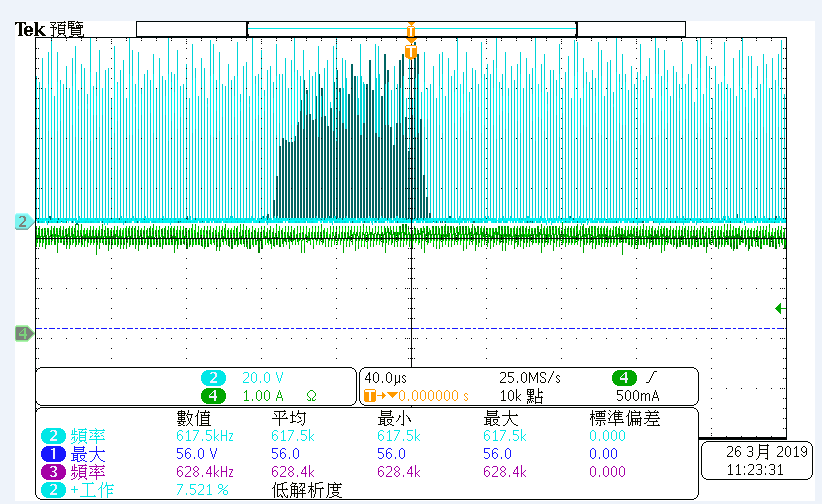Click the +工作 duty cycle measurement label
Screen dimensions: 822x504
pyautogui.click(x=92, y=490)
